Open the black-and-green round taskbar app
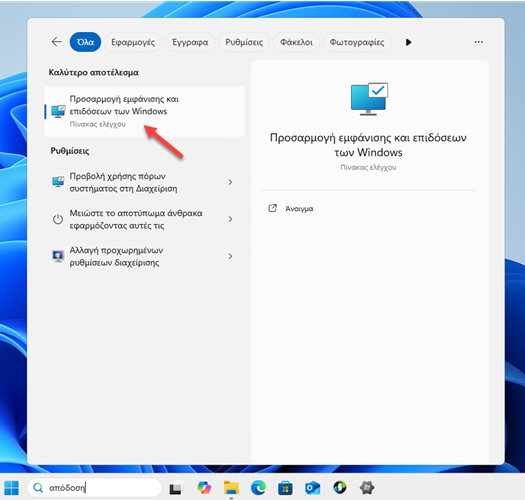Screen dimensions: 525x500 click(340, 487)
